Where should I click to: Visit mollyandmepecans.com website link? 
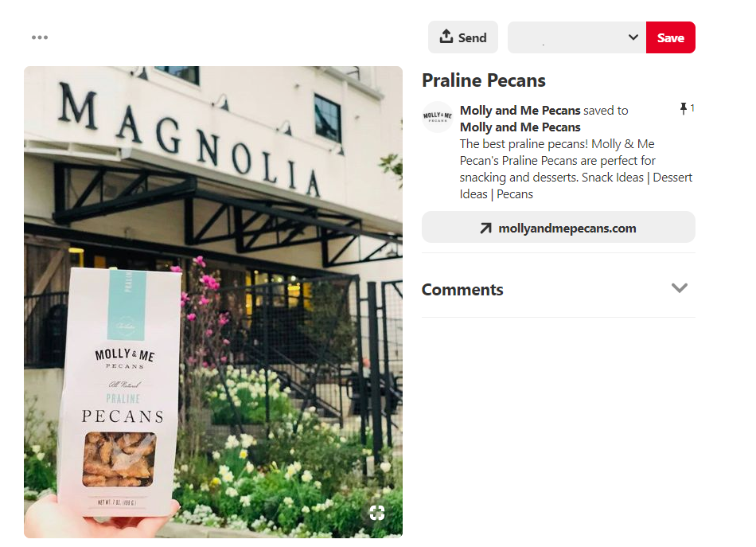coord(559,227)
